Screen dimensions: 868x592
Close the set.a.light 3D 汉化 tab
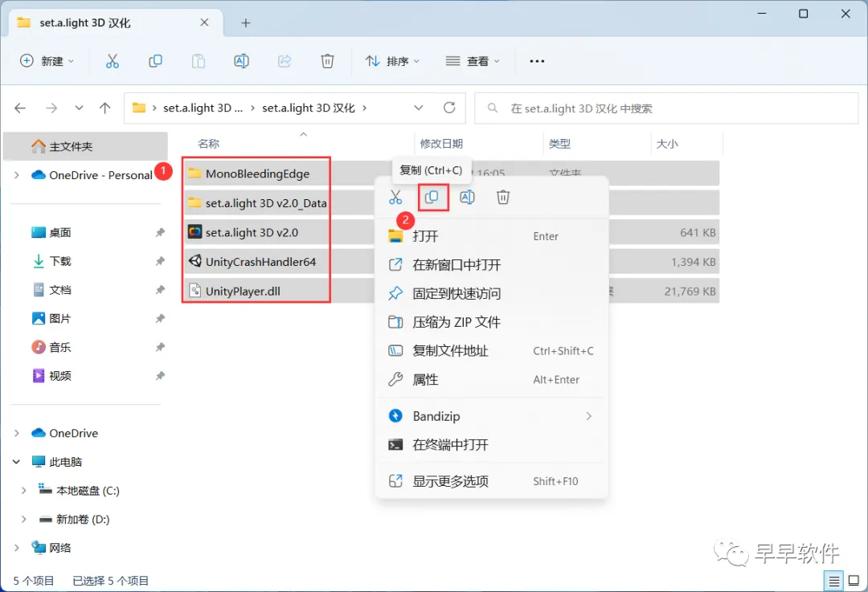pos(204,22)
